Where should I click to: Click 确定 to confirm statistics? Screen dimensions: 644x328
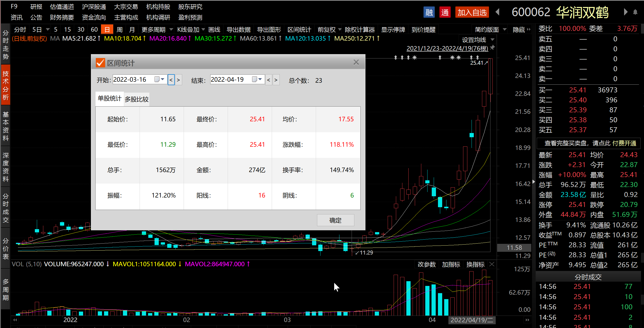[335, 220]
